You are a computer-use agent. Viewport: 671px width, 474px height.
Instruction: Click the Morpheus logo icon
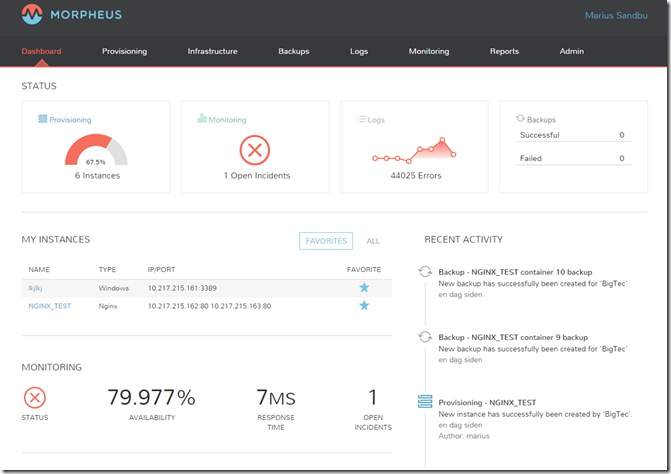[x=33, y=14]
